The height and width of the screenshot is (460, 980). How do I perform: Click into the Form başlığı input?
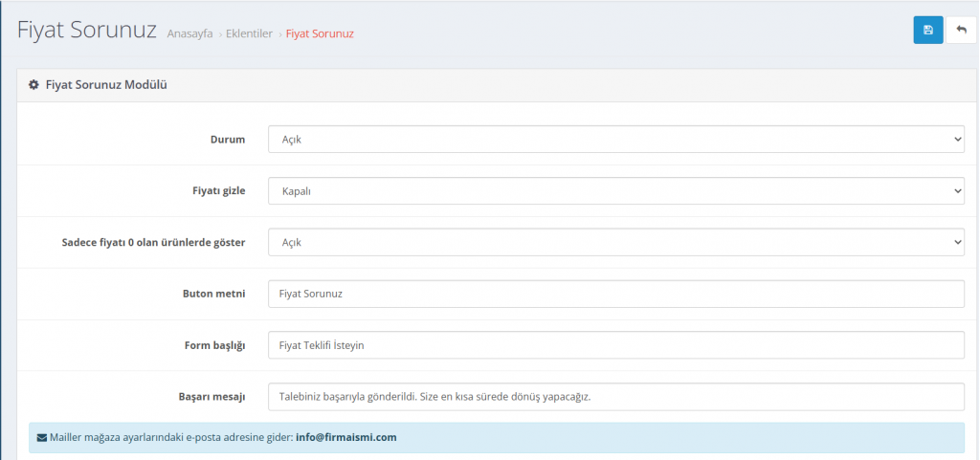point(615,345)
